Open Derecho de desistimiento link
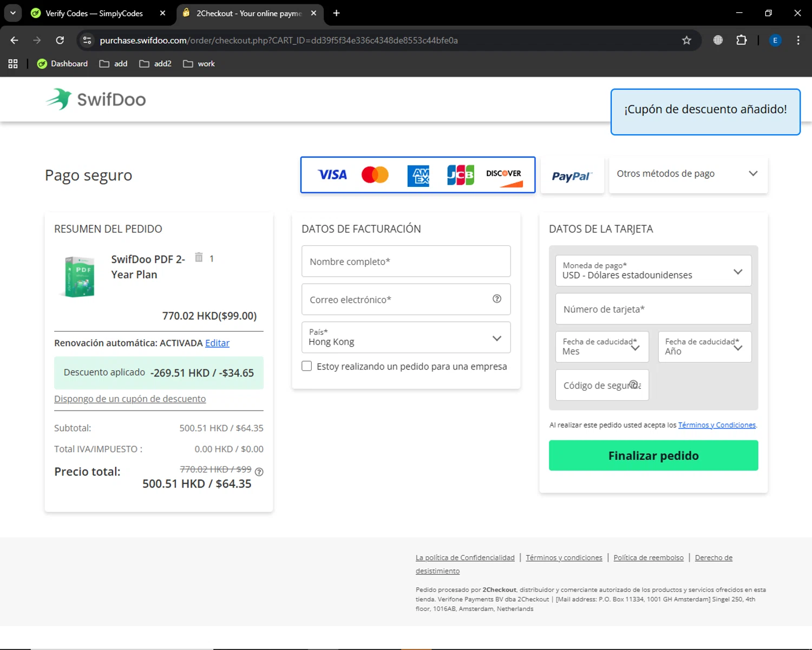This screenshot has height=650, width=812. coord(713,558)
